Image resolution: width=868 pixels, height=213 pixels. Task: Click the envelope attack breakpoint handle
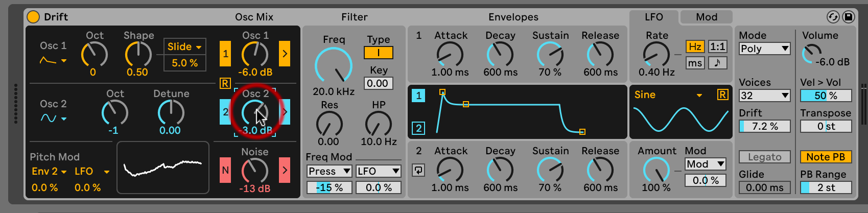point(442,92)
